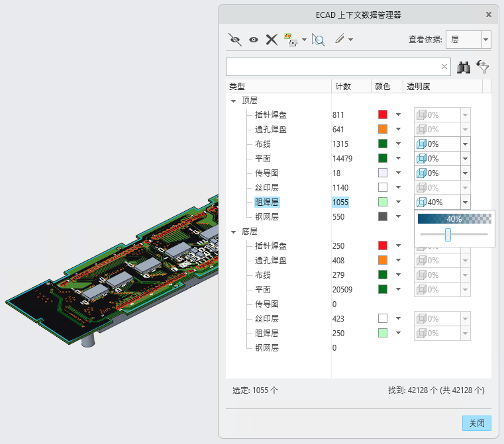Click the filter funnel icon
This screenshot has width=504, height=444.
tap(482, 66)
